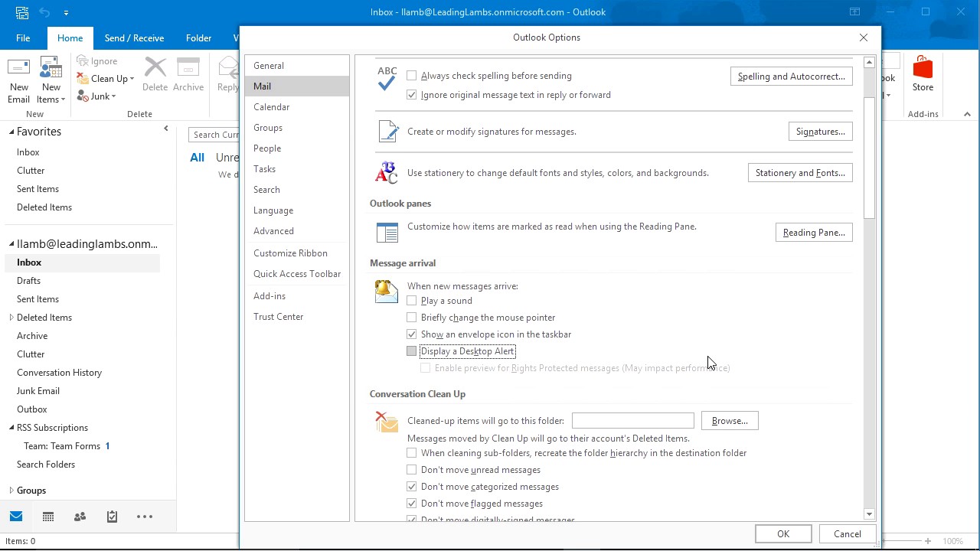The image size is (980, 551).
Task: Browse for cleaned-up items folder
Action: tap(730, 421)
